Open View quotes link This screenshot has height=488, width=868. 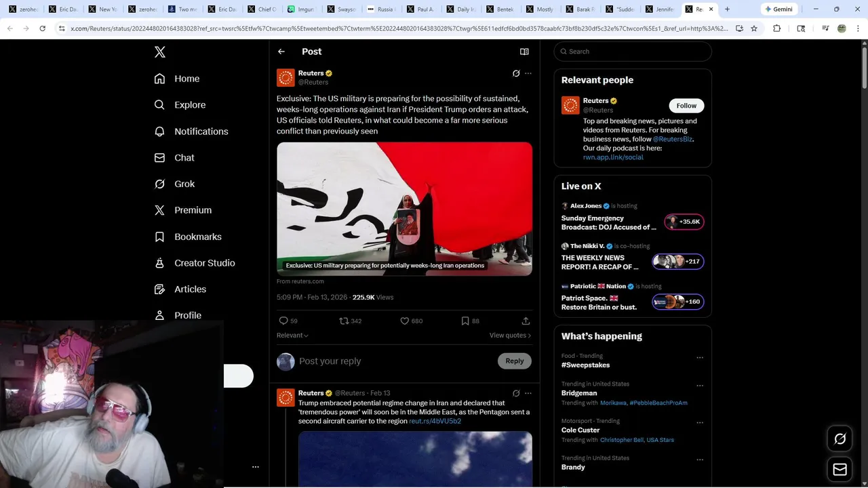510,335
